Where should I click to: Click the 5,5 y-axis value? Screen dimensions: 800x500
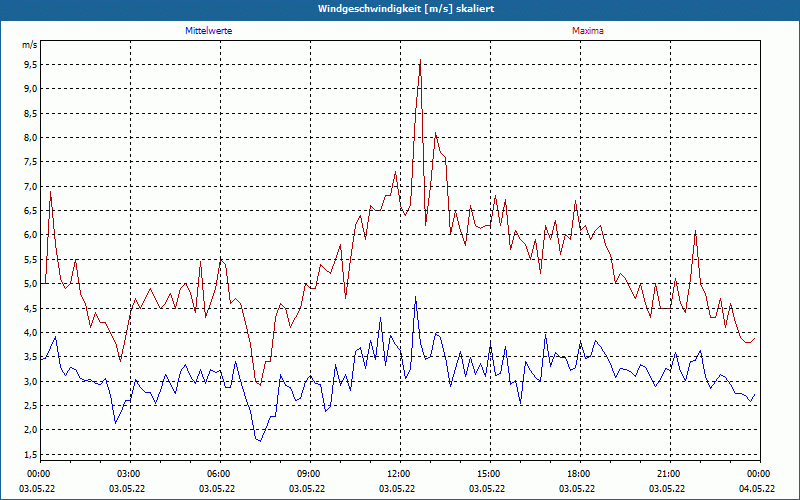click(31, 259)
